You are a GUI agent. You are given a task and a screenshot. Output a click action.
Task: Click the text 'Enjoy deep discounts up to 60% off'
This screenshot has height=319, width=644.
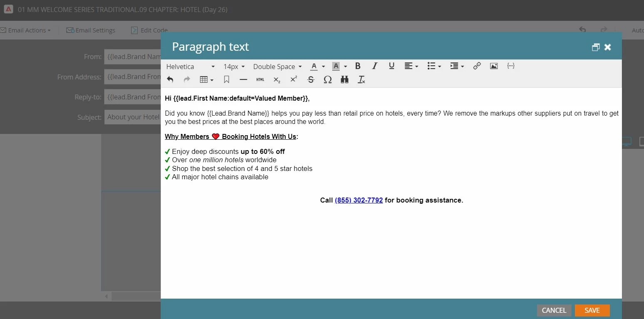(228, 151)
